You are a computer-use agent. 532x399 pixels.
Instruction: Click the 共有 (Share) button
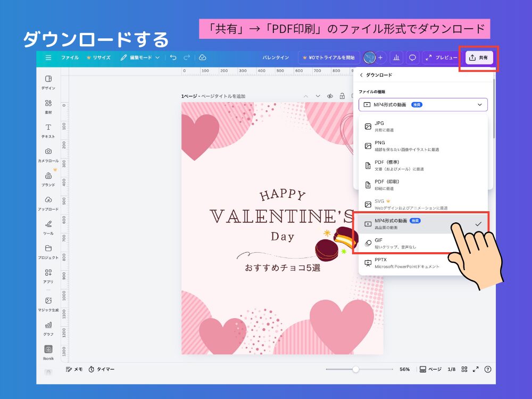(479, 57)
